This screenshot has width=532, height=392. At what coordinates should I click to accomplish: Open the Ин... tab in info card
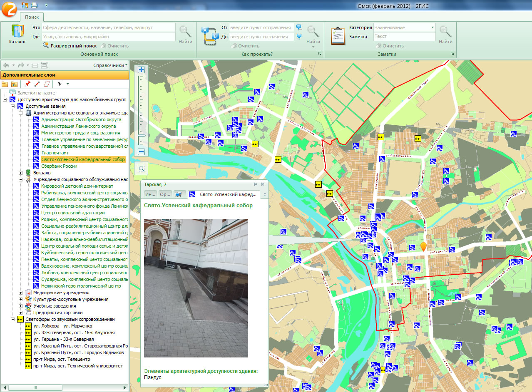tap(151, 194)
